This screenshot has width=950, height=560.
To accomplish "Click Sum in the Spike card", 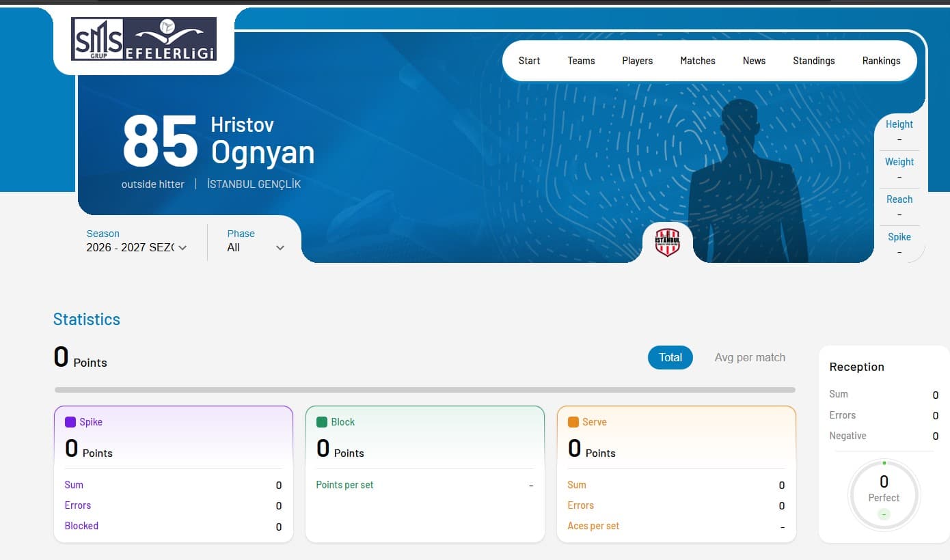I will [x=74, y=485].
